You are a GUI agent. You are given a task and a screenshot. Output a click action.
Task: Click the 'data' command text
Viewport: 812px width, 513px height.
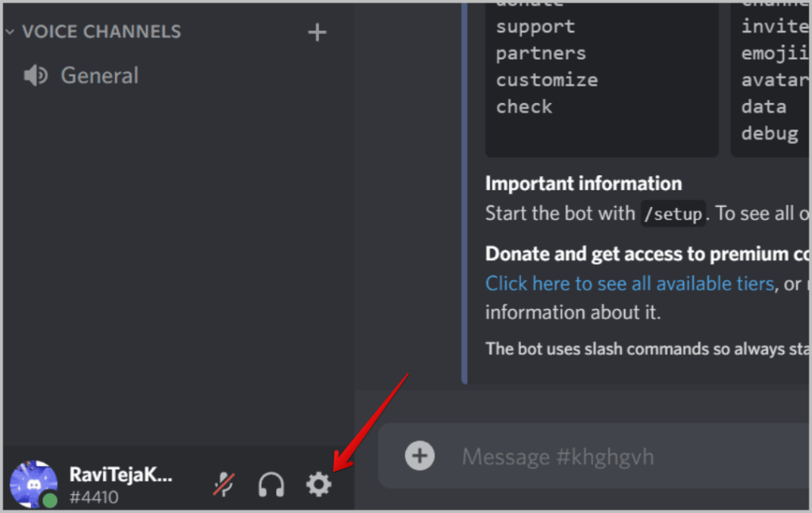tap(764, 106)
